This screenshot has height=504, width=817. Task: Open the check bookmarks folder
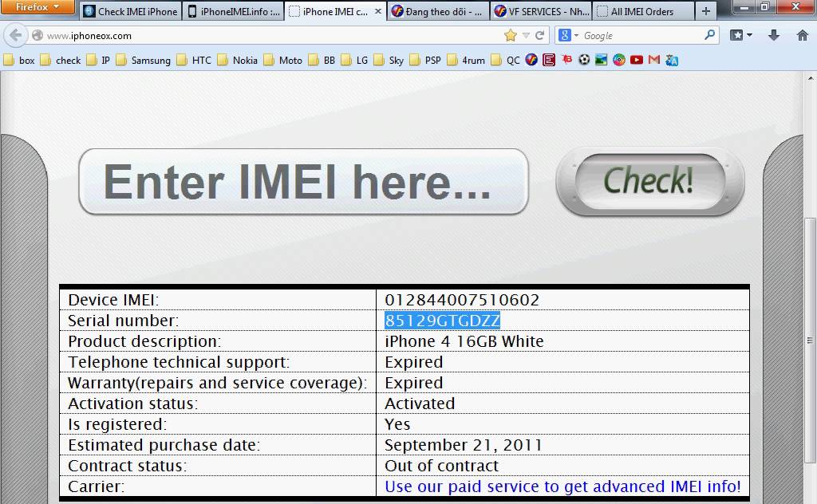[61, 61]
